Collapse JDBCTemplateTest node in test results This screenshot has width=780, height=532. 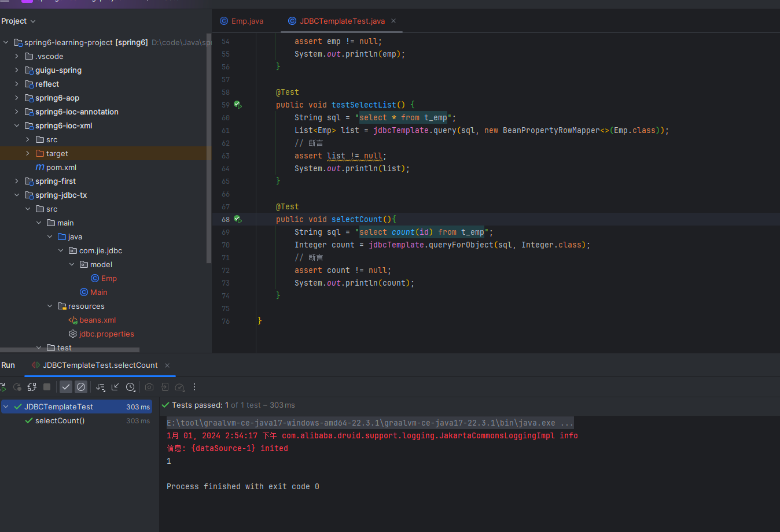(6, 407)
